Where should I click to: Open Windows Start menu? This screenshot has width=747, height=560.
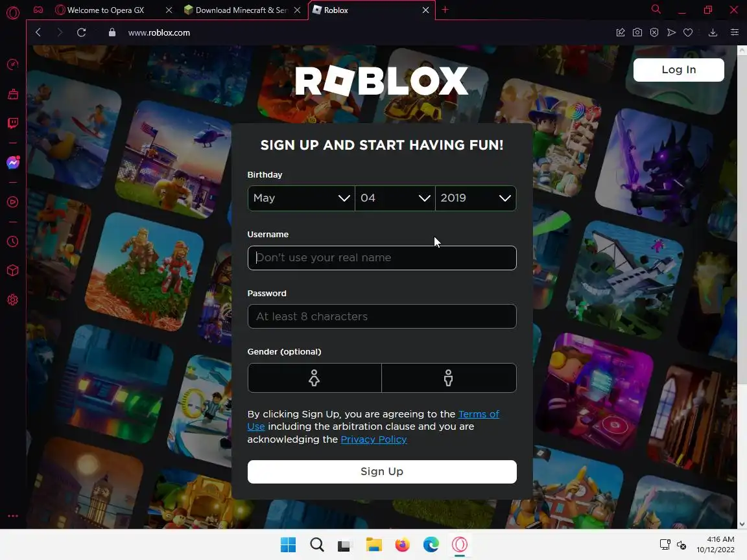tap(288, 544)
